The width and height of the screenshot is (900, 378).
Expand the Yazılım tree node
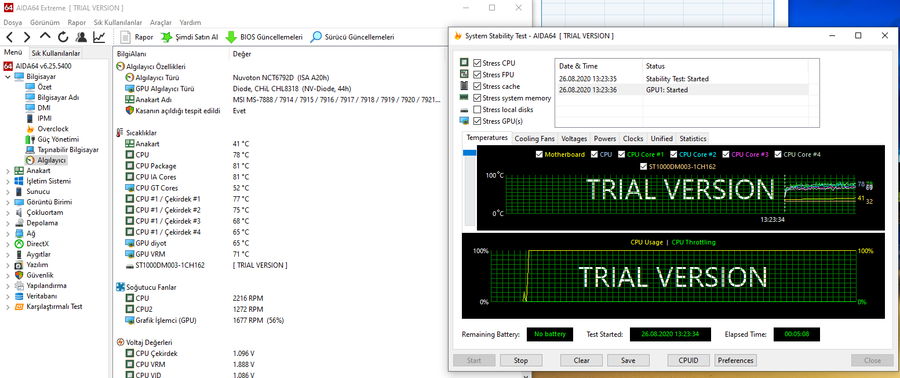[7, 264]
